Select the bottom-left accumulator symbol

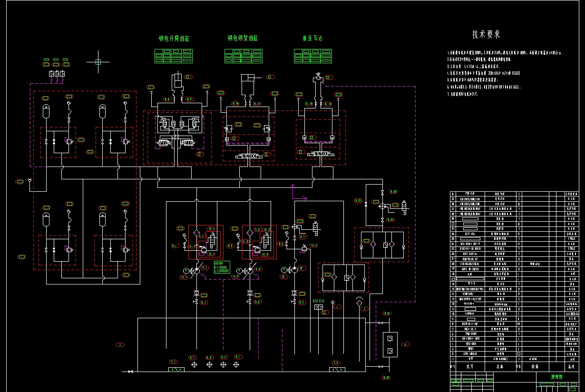[x=46, y=219]
